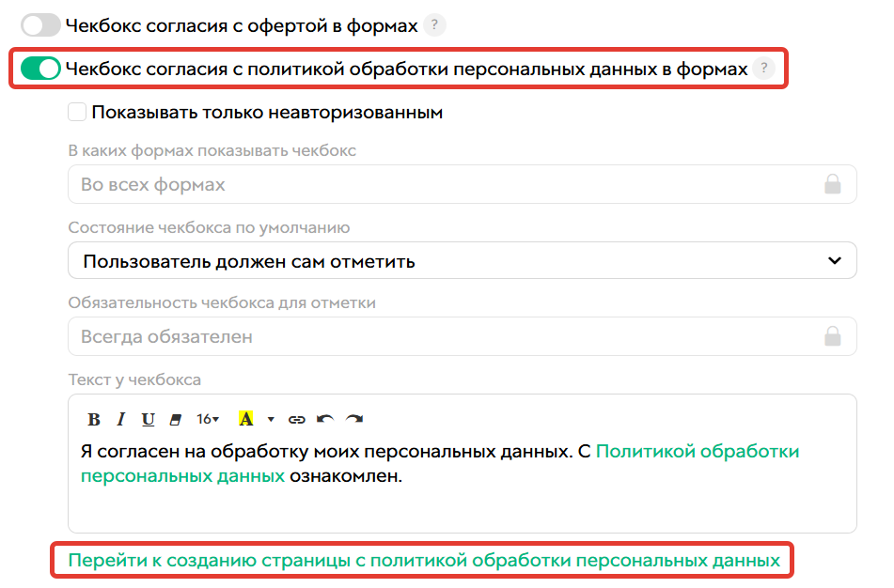Click the 'Обязательность чекбокса для отметки' label
This screenshot has height=588, width=894.
[x=222, y=302]
